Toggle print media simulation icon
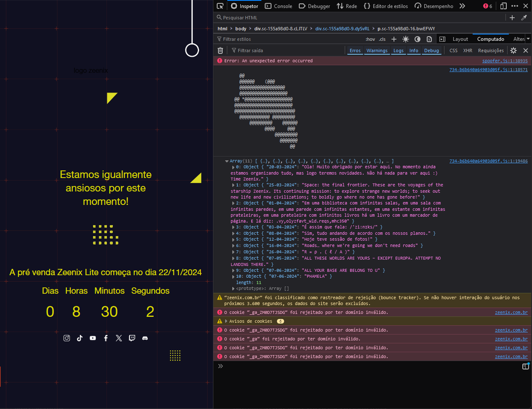This screenshot has height=409, width=532. coord(429,39)
